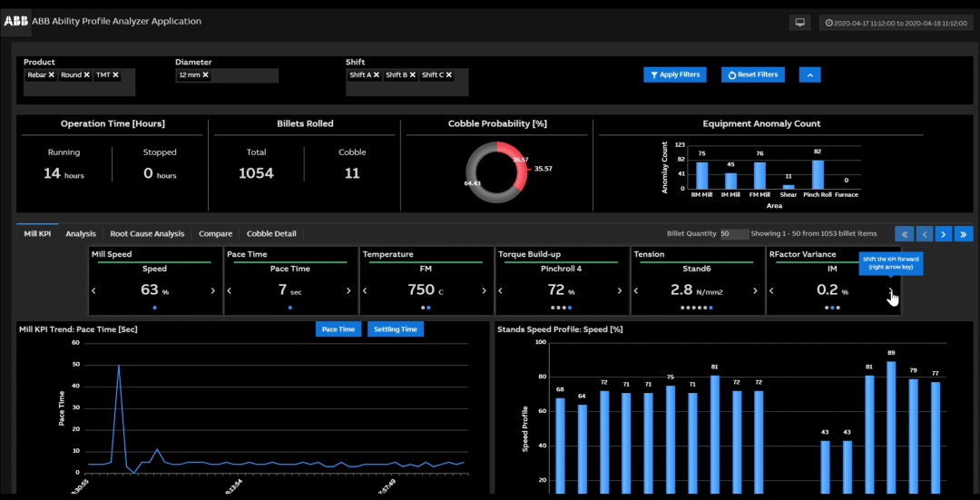The height and width of the screenshot is (500, 980).
Task: Shift Pace Time KPI backward
Action: [x=230, y=290]
